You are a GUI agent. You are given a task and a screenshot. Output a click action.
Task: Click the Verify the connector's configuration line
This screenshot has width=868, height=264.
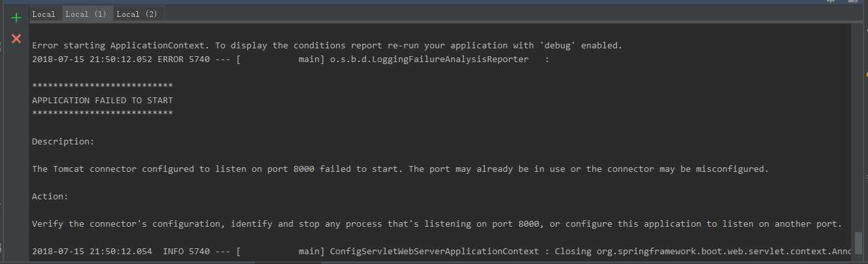click(437, 223)
